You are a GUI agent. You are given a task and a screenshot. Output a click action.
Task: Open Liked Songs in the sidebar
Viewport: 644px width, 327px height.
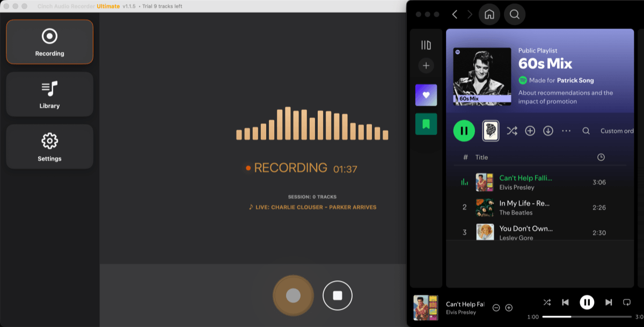tap(426, 95)
